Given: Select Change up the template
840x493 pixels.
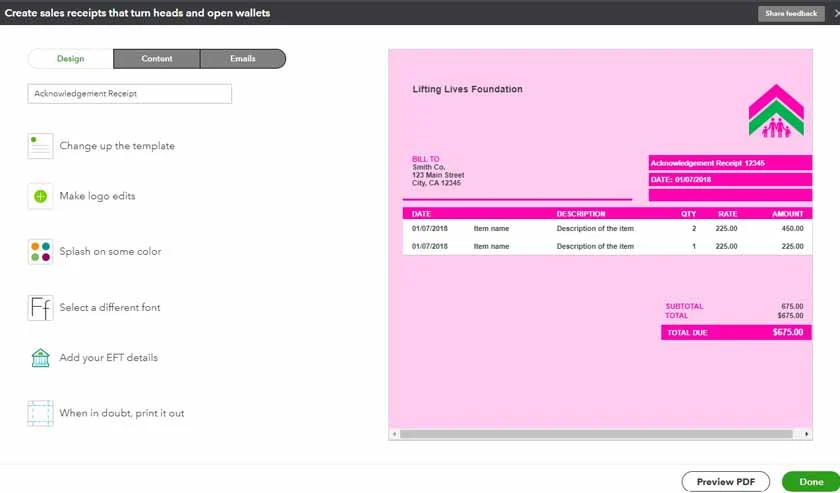Looking at the screenshot, I should tap(117, 146).
